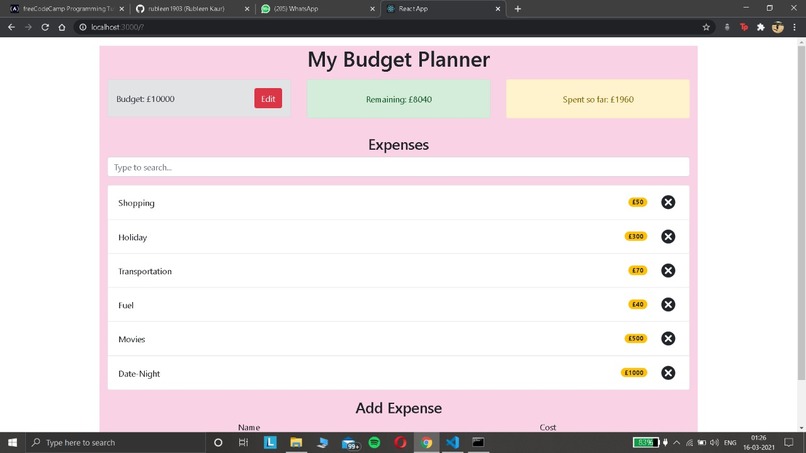806x453 pixels.
Task: Reload the current page
Action: coord(45,27)
